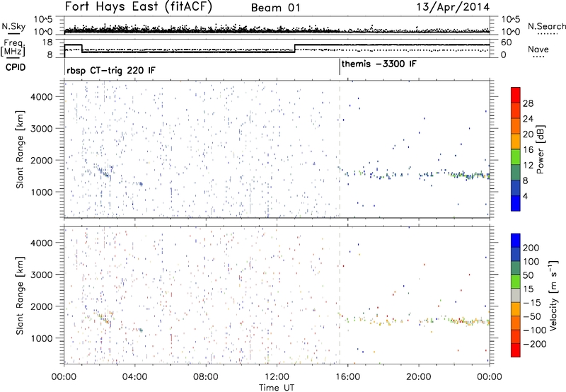The width and height of the screenshot is (566, 392).
Task: Click the '28' Power colorbar value
Action: point(528,103)
